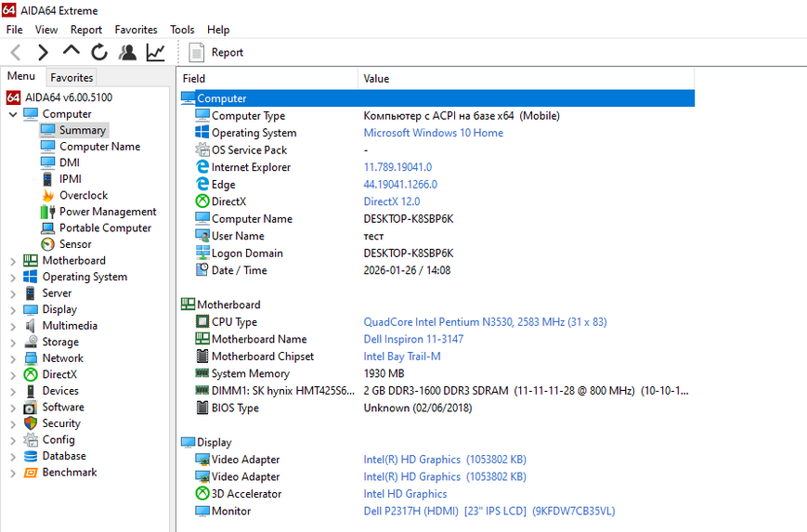Click the line graph toolbar icon
The image size is (807, 532).
155,52
